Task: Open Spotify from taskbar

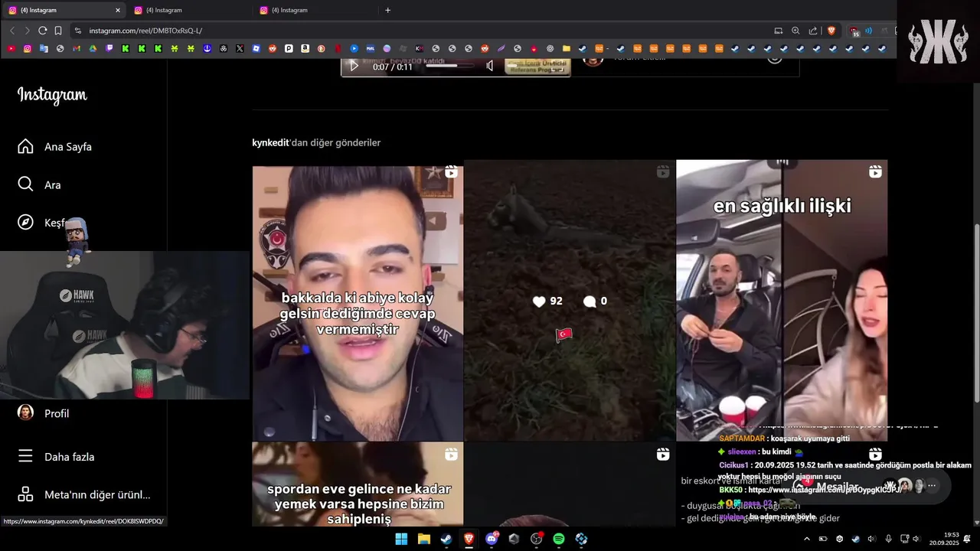Action: pos(559,539)
